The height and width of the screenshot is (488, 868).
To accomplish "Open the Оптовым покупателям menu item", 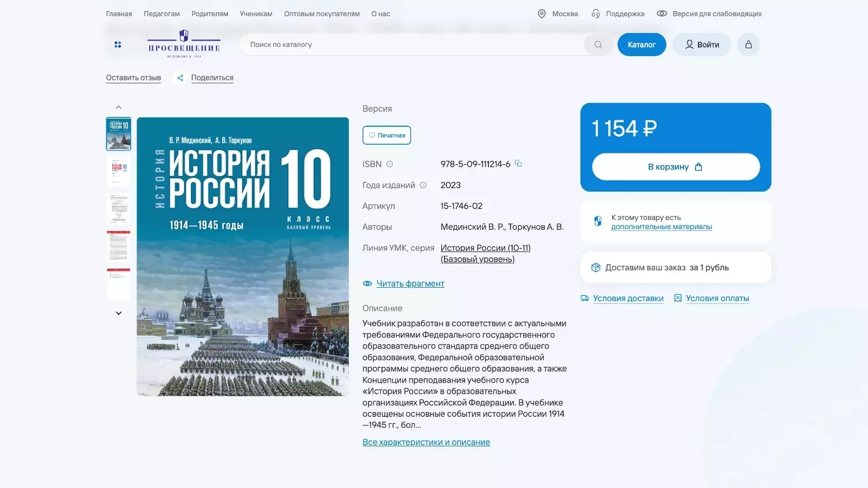I will point(322,14).
